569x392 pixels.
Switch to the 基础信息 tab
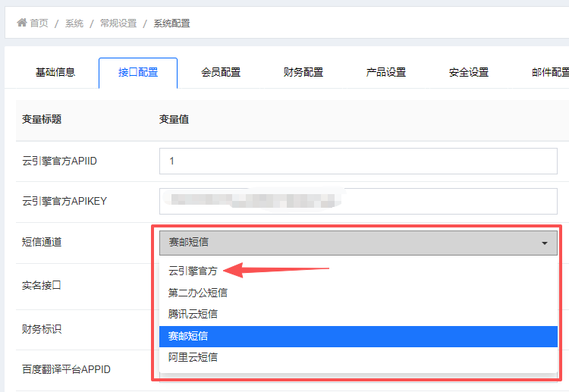pyautogui.click(x=55, y=73)
